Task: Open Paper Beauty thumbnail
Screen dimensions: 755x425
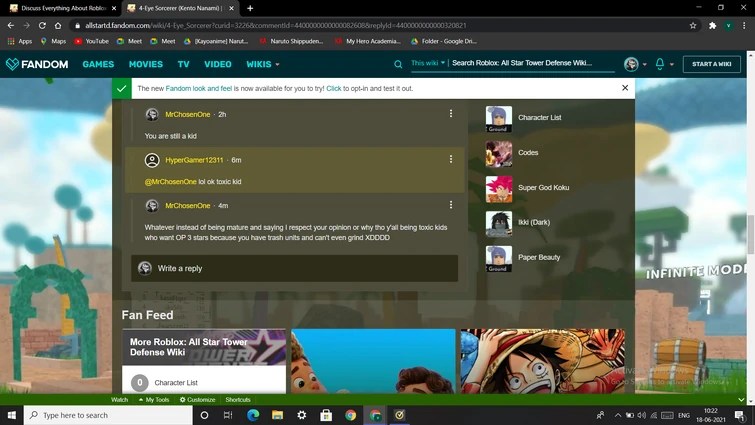Action: pos(499,259)
